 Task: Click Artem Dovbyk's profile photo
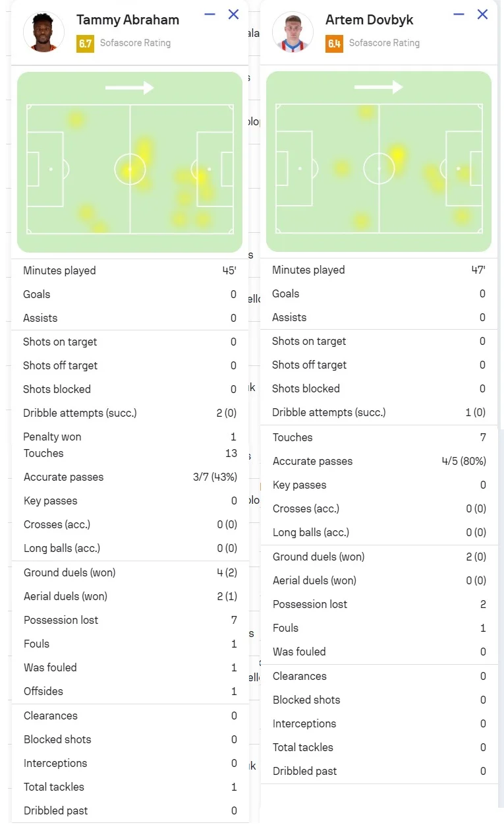pos(293,32)
